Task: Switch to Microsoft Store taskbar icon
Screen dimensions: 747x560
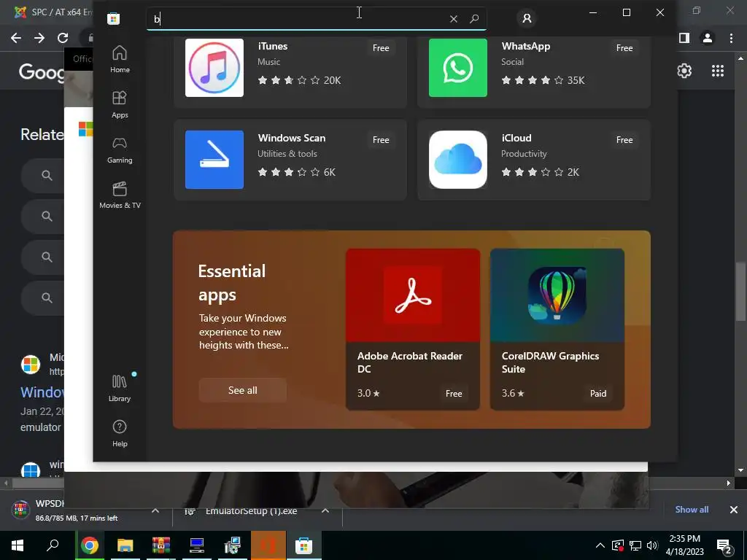Action: click(303, 545)
